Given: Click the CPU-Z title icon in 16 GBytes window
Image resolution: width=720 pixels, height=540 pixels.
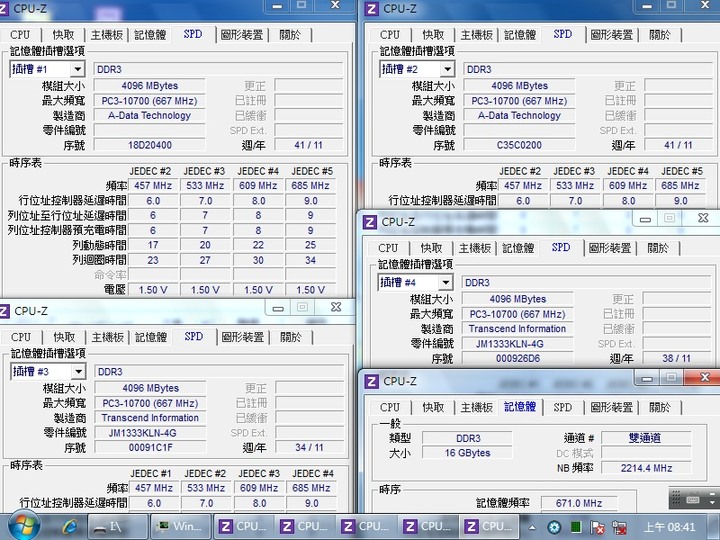Looking at the screenshot, I should tap(371, 381).
